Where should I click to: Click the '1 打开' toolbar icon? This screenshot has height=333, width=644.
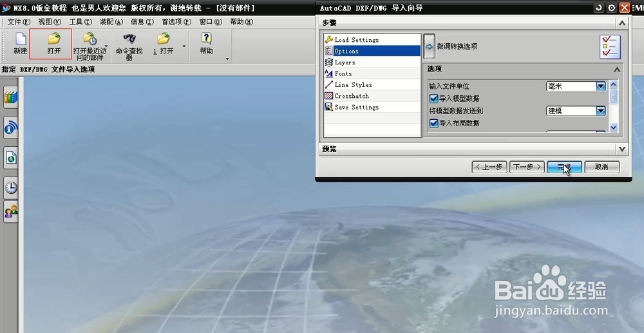163,39
